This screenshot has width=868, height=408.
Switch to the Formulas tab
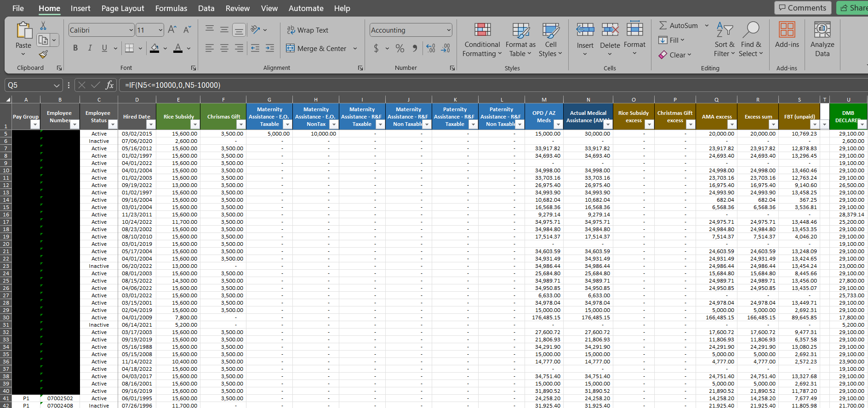pyautogui.click(x=171, y=8)
